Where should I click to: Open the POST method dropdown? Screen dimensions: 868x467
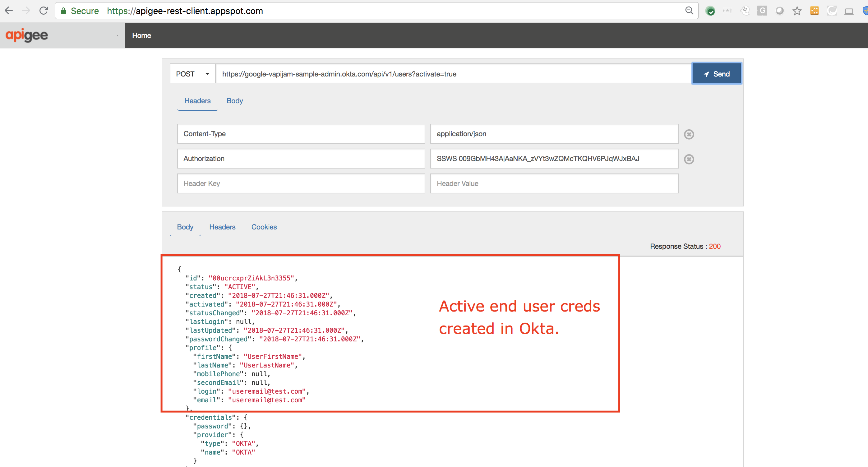[x=192, y=74]
